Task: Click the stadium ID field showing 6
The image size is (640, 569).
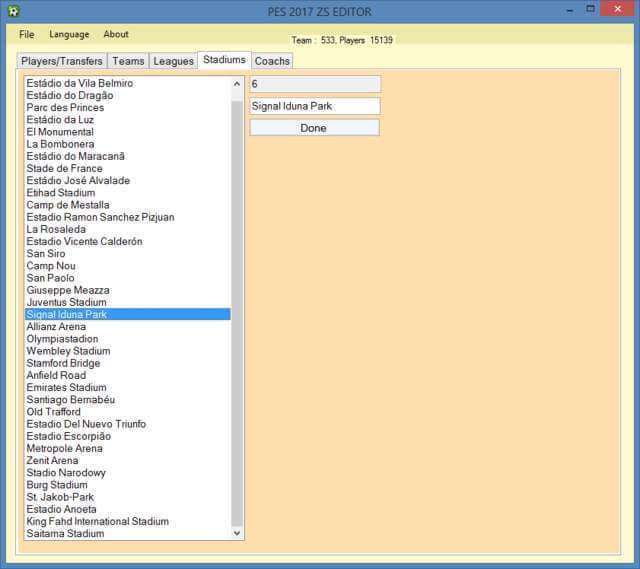Action: pyautogui.click(x=314, y=84)
